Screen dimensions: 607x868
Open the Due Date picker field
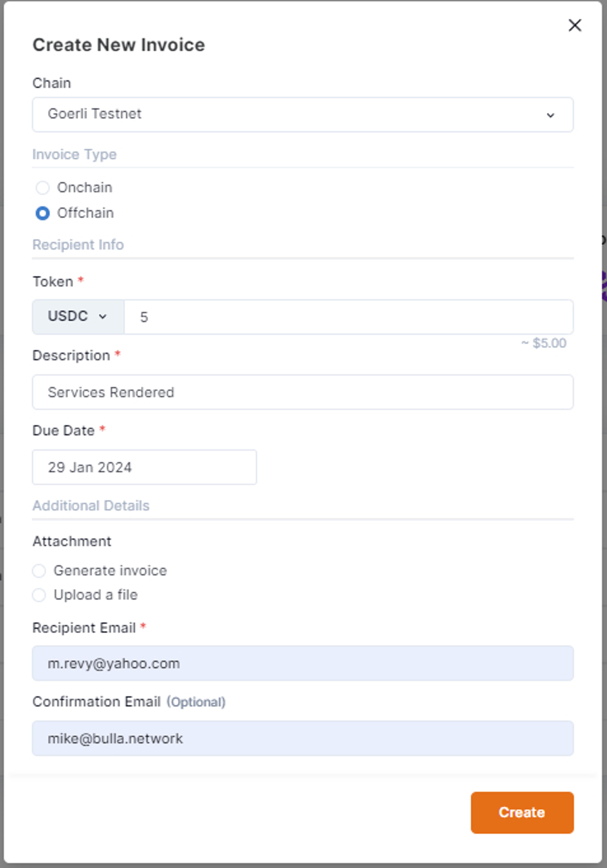144,467
